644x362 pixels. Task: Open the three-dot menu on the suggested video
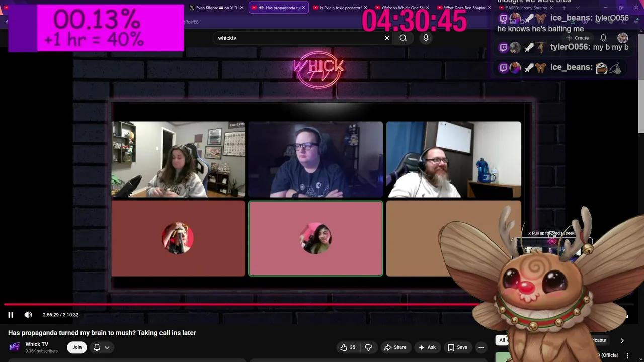627,356
